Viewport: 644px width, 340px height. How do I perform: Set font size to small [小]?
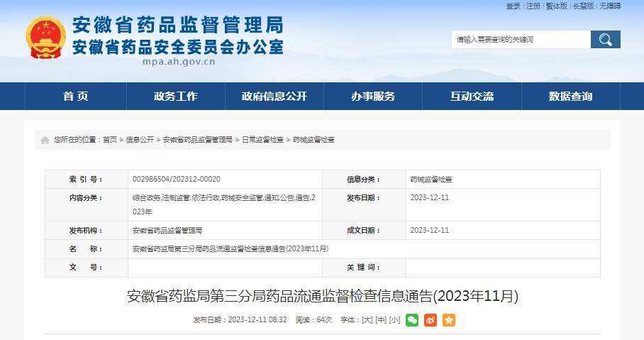[x=394, y=320]
